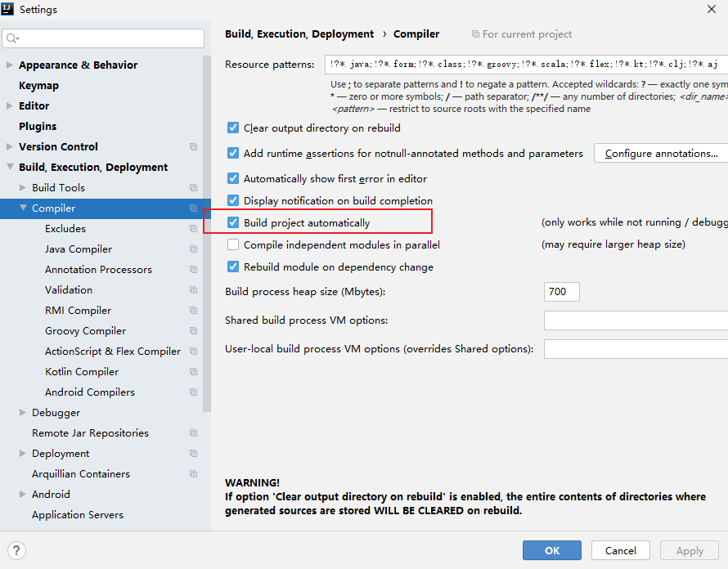Disable Build project automatically checkbox
The image size is (728, 569).
click(x=234, y=222)
